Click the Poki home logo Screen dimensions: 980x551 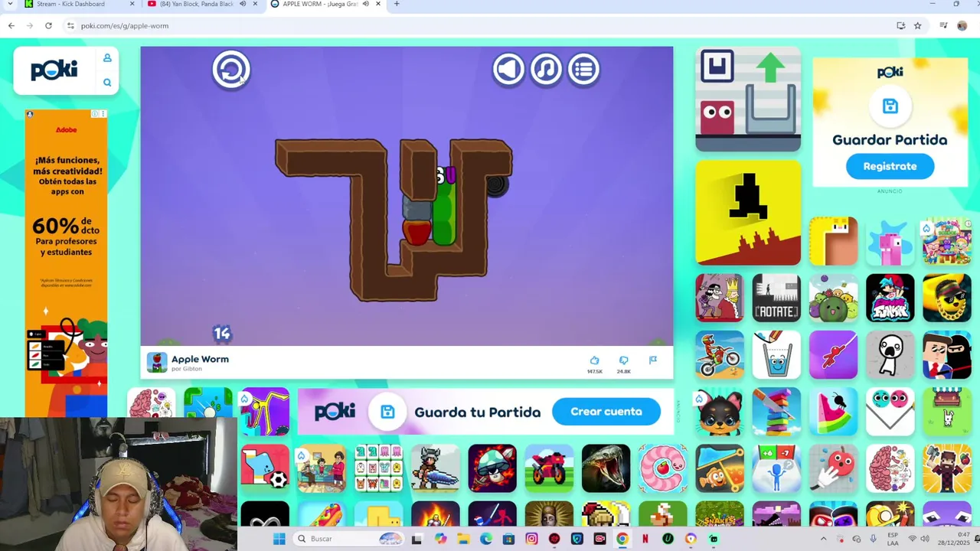pos(54,70)
